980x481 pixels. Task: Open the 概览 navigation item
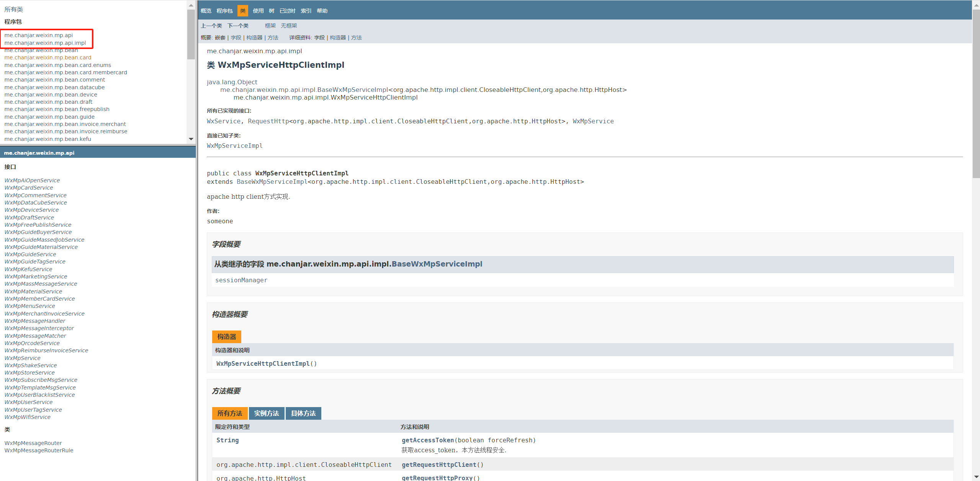pos(206,11)
